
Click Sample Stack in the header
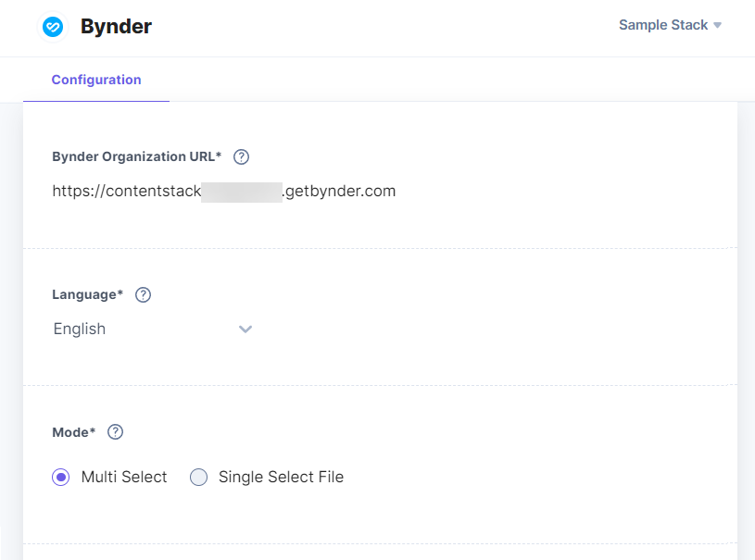tap(661, 25)
